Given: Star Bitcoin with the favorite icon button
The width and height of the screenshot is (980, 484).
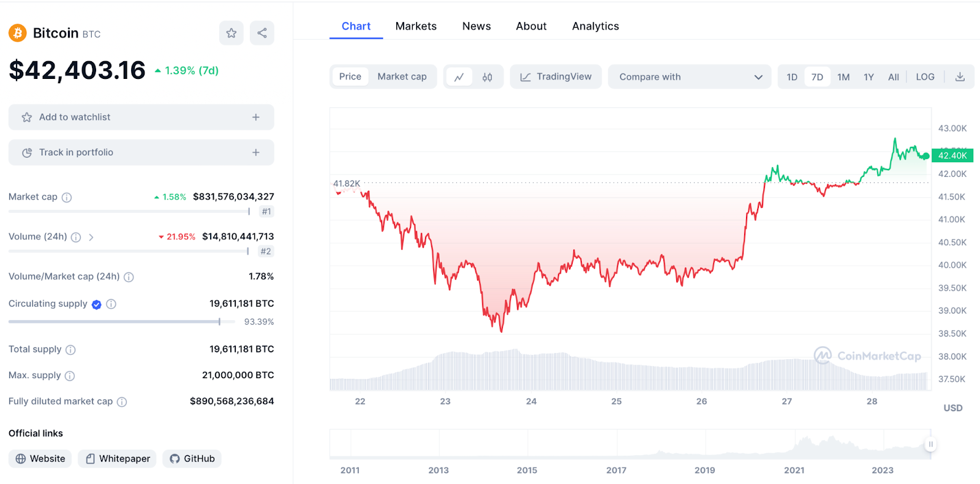Looking at the screenshot, I should click(232, 33).
